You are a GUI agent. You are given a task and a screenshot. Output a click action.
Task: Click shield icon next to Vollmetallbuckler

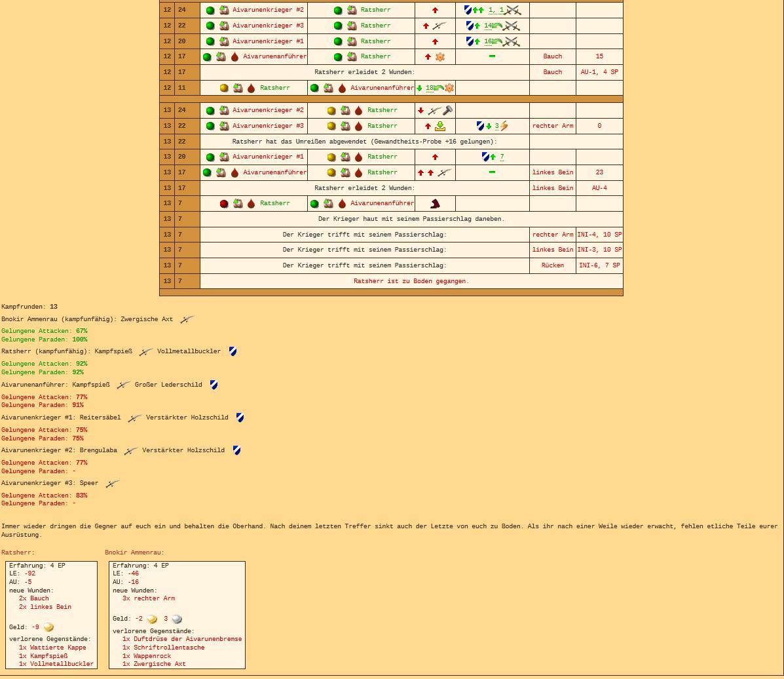tap(233, 352)
